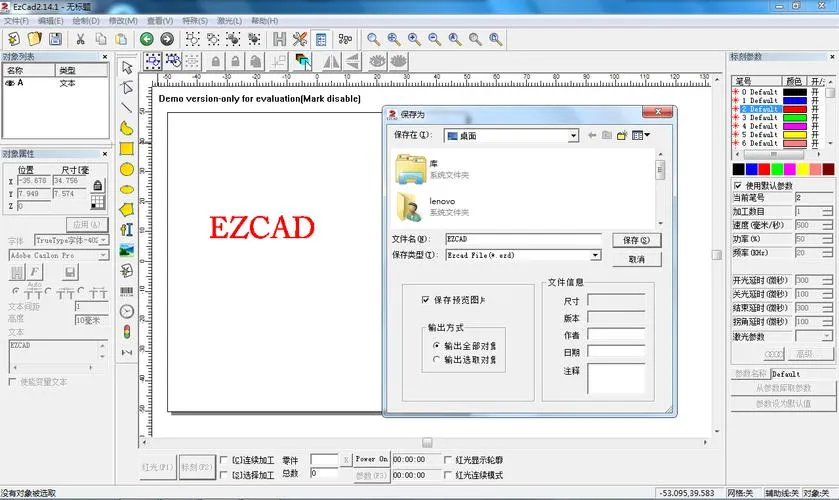Enable red light continuous mode checkbox
The height and width of the screenshot is (500, 839).
tap(448, 475)
